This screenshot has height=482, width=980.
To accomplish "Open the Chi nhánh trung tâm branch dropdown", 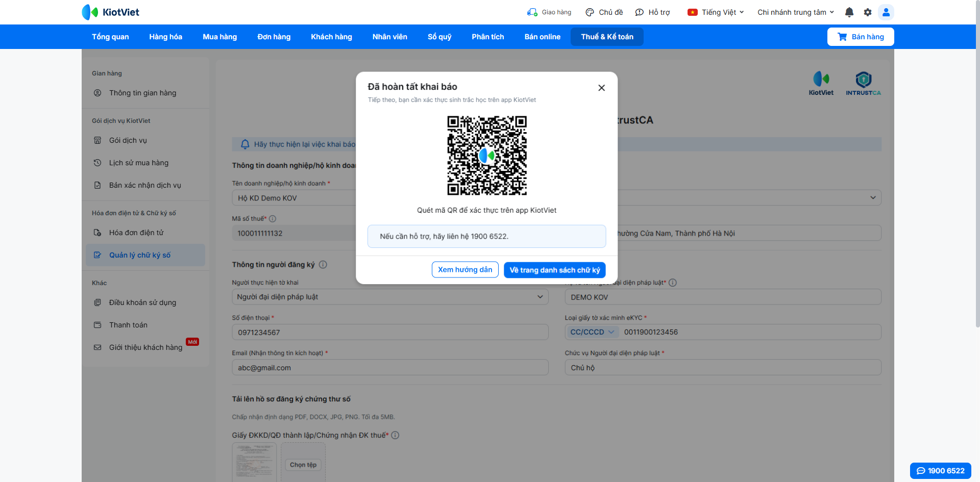I will pyautogui.click(x=796, y=12).
